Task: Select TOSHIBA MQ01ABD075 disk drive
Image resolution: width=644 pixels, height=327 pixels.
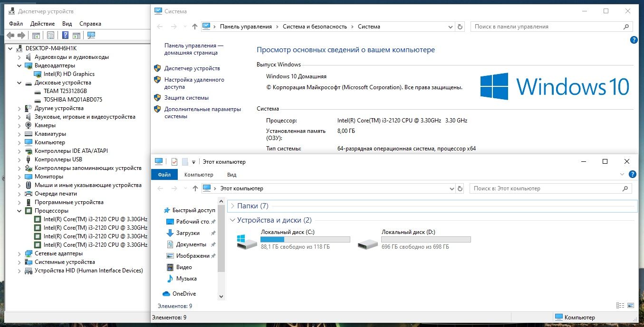Action: (73, 100)
